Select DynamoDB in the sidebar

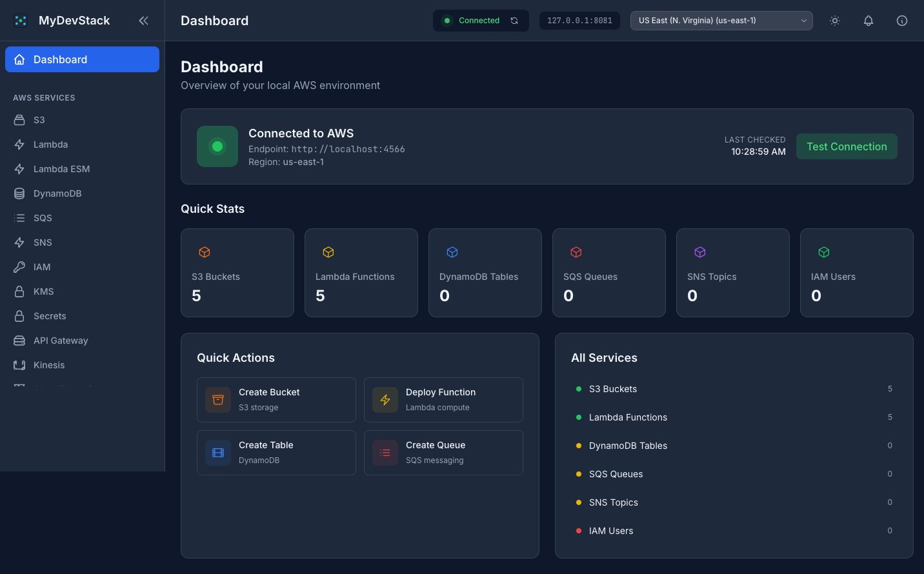click(82, 193)
